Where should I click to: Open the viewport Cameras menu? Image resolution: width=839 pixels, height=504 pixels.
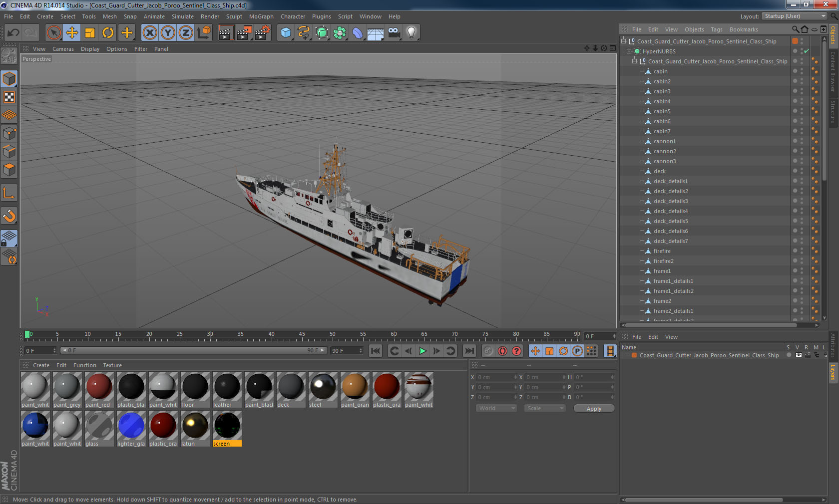[63, 49]
